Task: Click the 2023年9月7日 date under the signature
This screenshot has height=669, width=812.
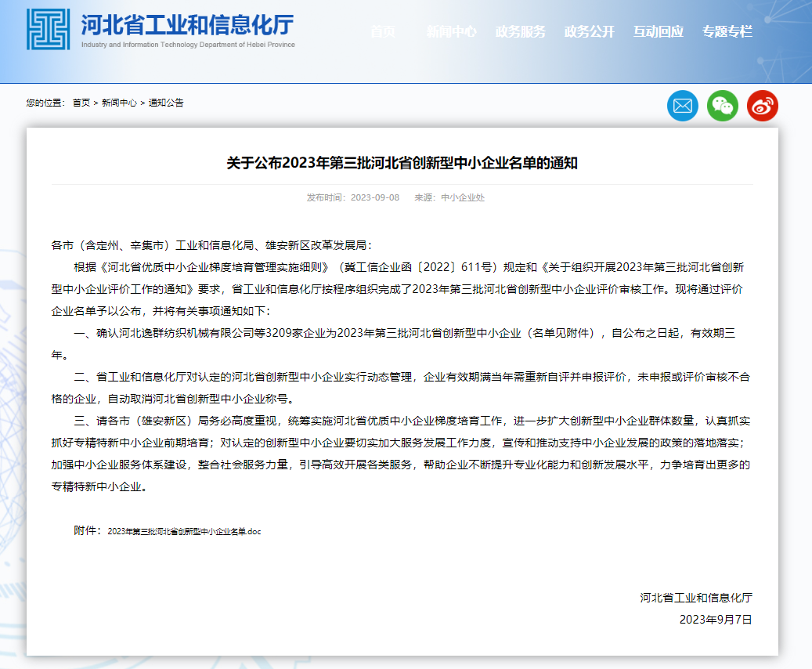Action: tap(716, 619)
